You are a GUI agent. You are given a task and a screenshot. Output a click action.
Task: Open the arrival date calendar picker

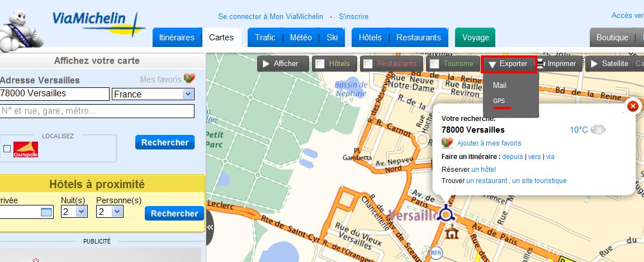coord(46,212)
